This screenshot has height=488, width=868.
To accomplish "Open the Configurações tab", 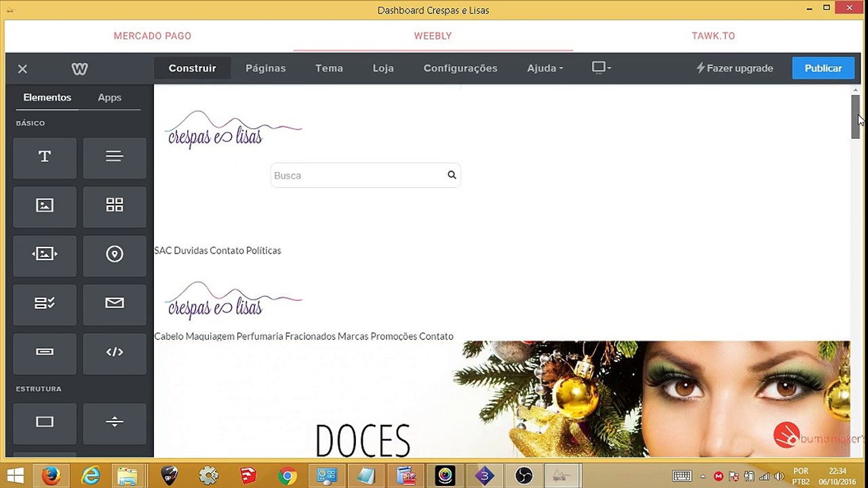I will coord(460,68).
